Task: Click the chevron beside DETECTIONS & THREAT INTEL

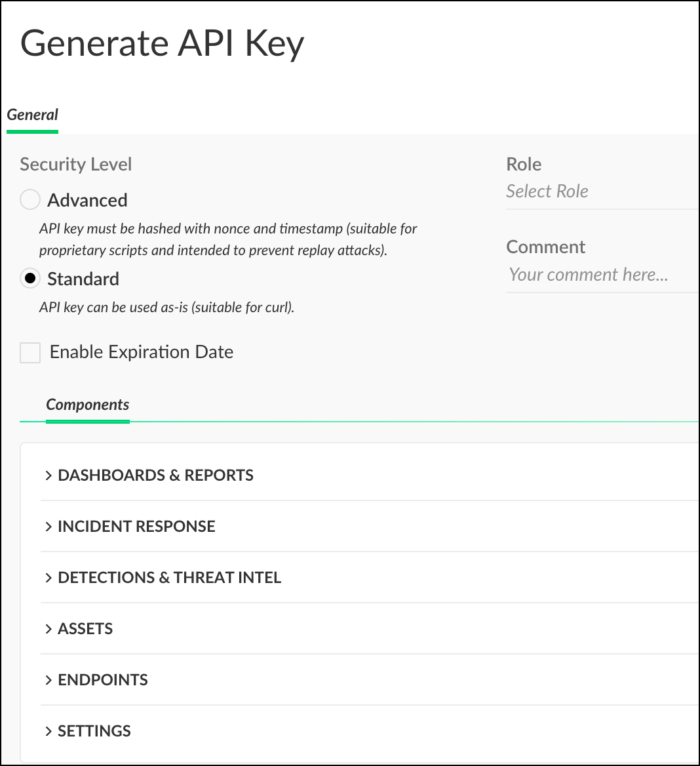Action: tap(49, 577)
